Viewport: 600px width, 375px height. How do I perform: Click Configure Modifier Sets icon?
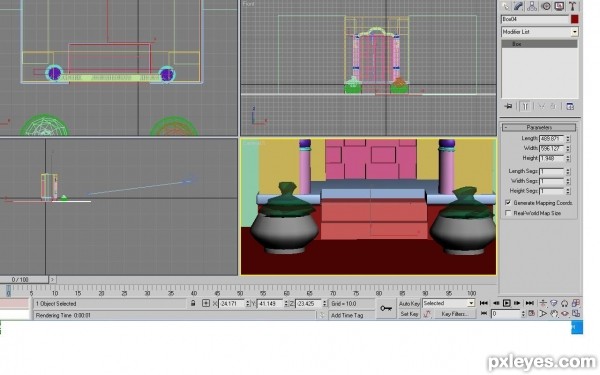570,106
